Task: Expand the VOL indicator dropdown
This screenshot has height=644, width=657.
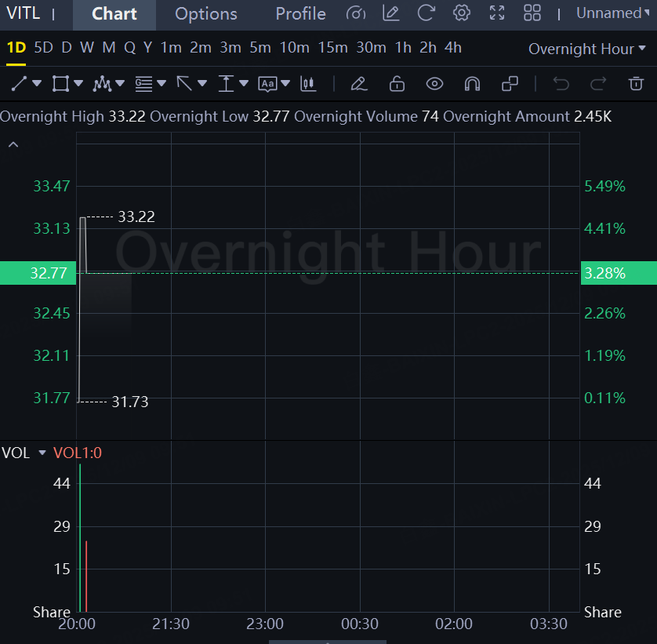Action: 42,453
